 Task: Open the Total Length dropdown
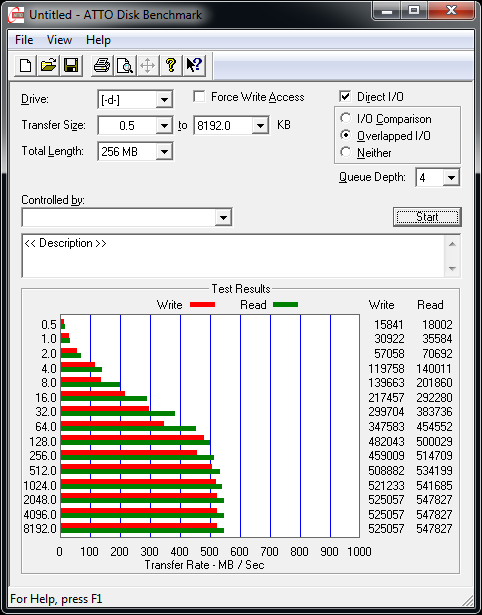[x=164, y=151]
